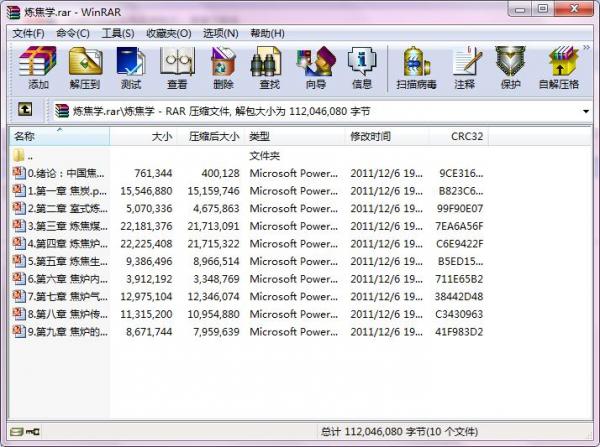Select file 2.第二章 室式炼...
This screenshot has width=600, height=447.
point(249,209)
